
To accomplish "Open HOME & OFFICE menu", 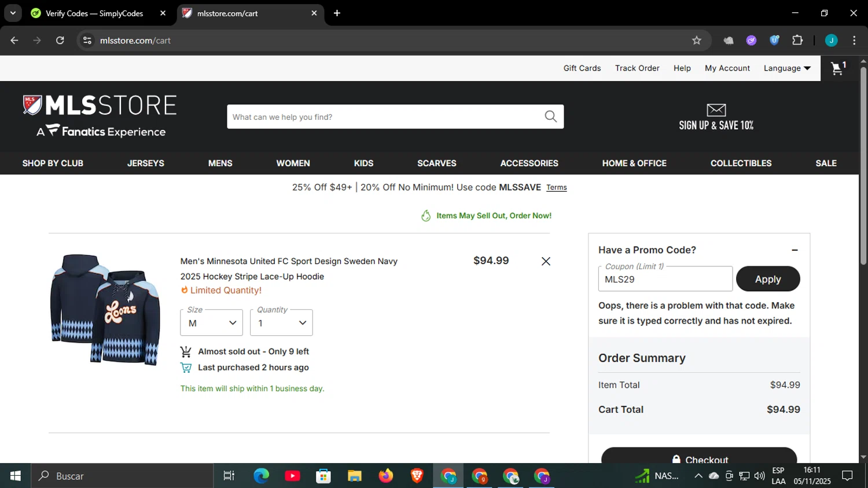I will pyautogui.click(x=634, y=163).
